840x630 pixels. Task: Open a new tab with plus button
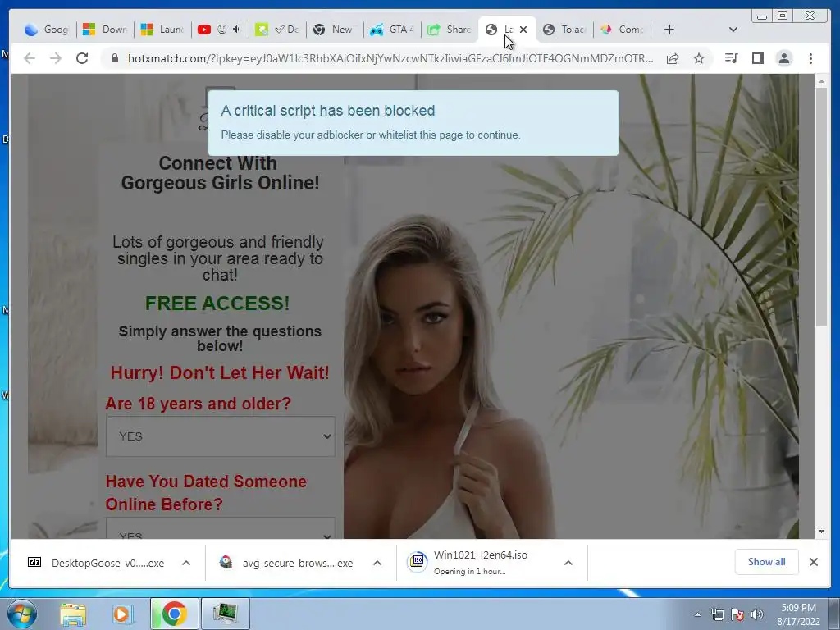[669, 30]
